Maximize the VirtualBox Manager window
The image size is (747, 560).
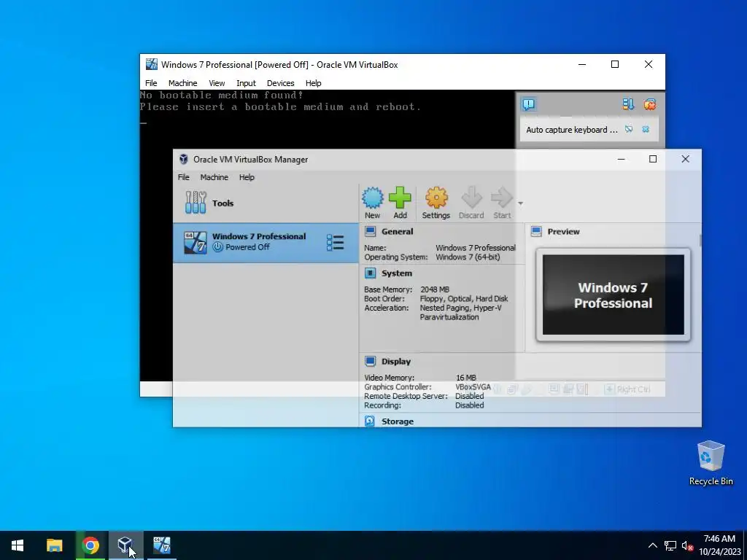click(653, 159)
